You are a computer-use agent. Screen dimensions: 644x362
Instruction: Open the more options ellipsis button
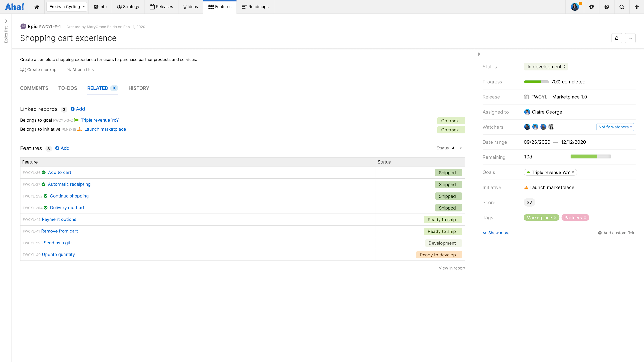pyautogui.click(x=630, y=38)
